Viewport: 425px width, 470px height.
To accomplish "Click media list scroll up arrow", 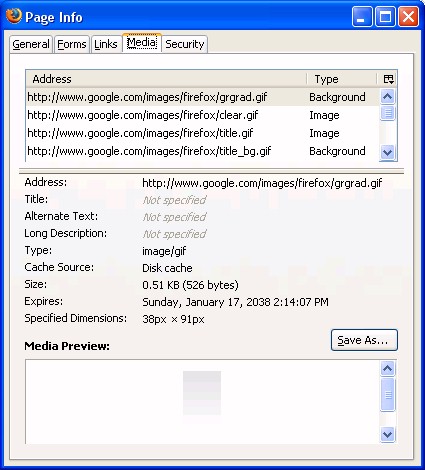I will point(387,97).
